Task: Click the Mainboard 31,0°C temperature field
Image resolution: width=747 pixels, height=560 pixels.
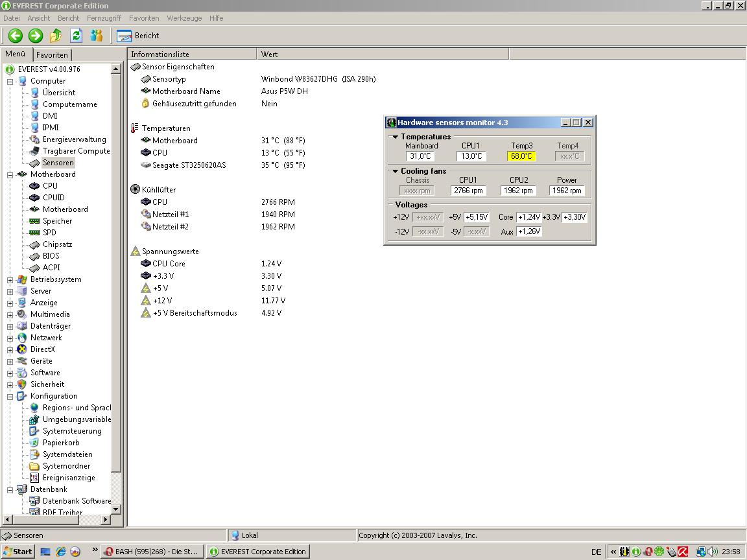Action: [x=420, y=156]
